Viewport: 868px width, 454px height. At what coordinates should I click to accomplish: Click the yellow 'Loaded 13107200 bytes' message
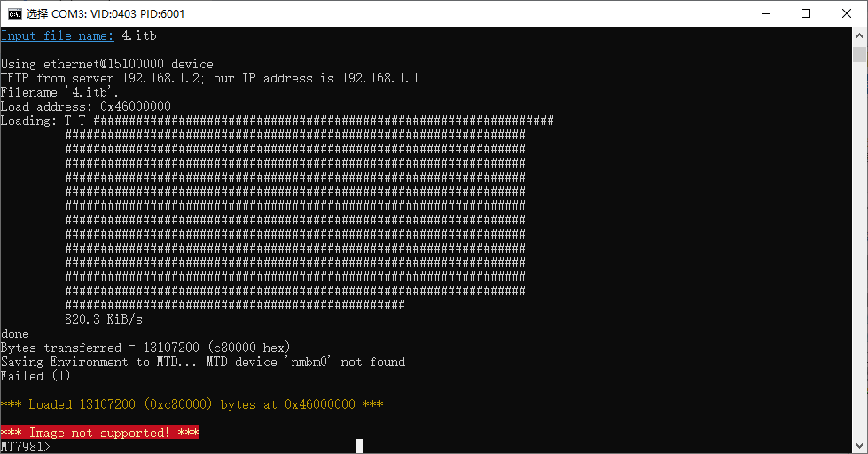[x=192, y=404]
